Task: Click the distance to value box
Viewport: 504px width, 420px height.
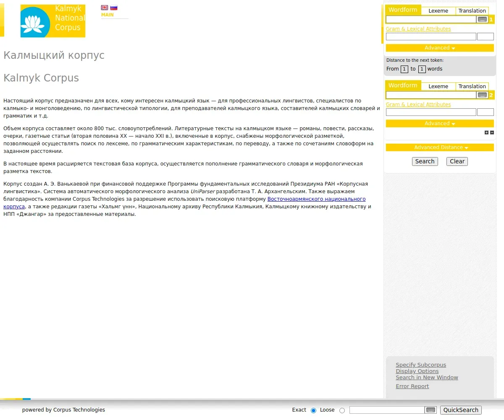Action: point(422,69)
